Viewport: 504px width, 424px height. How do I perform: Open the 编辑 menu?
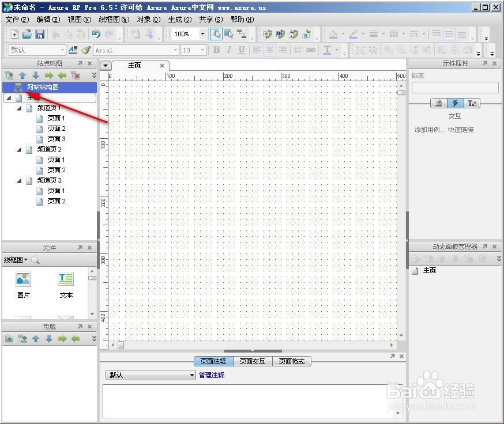(x=48, y=20)
